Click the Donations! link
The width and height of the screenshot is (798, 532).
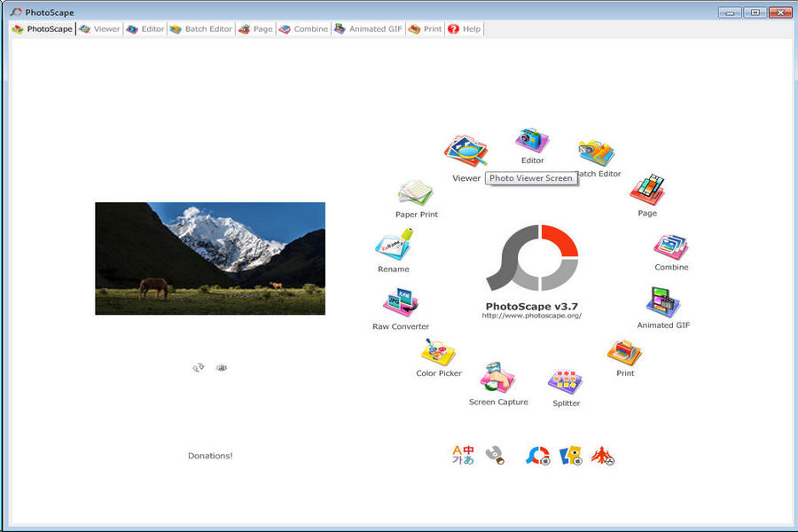click(x=210, y=456)
